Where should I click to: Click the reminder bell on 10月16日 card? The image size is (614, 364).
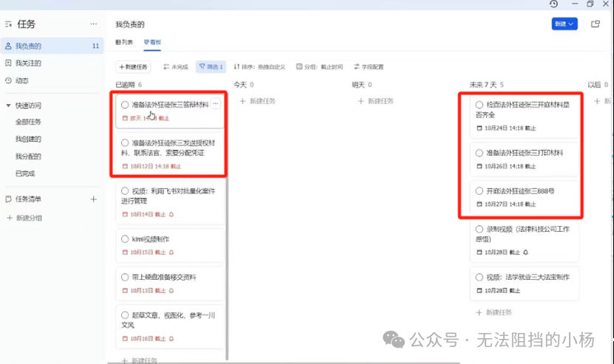point(171,339)
